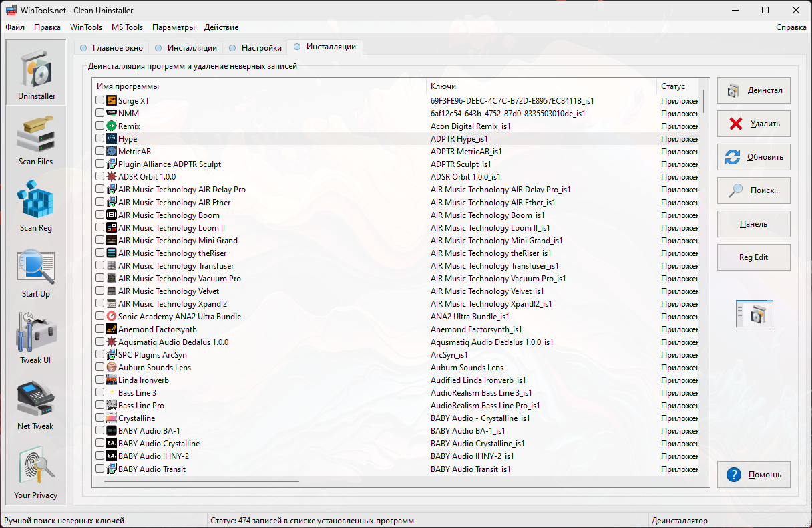812x528 pixels.
Task: Click the Sonic Academy ANA2 Ultra Bundle icon
Action: pyautogui.click(x=112, y=316)
